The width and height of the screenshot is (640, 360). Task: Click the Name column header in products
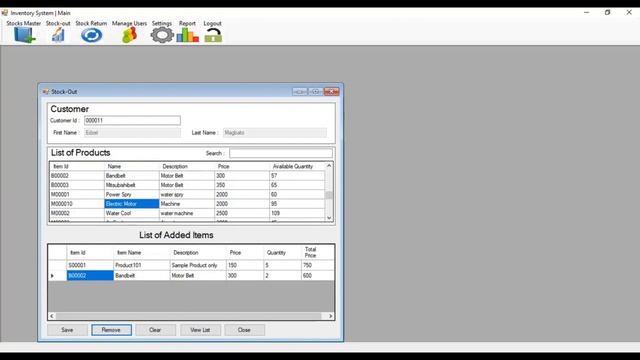point(132,166)
